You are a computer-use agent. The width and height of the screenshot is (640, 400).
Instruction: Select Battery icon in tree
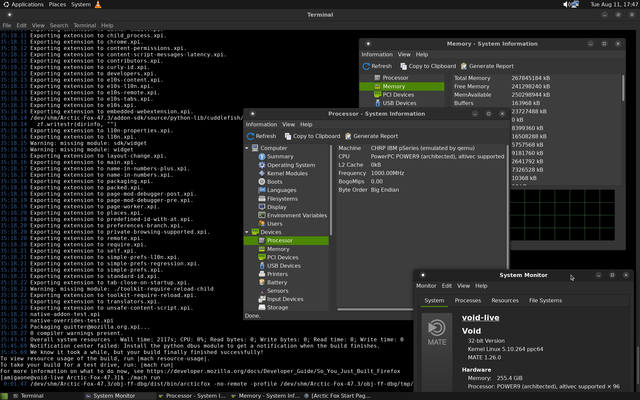(262, 282)
